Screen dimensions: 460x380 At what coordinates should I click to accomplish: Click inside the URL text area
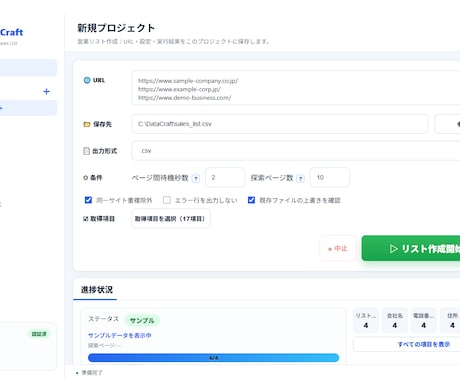[296, 88]
